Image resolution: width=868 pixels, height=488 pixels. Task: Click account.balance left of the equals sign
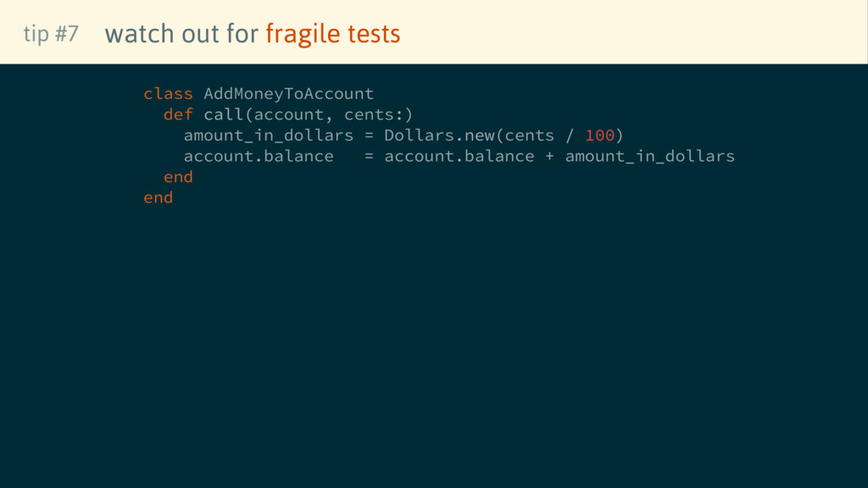tap(258, 157)
